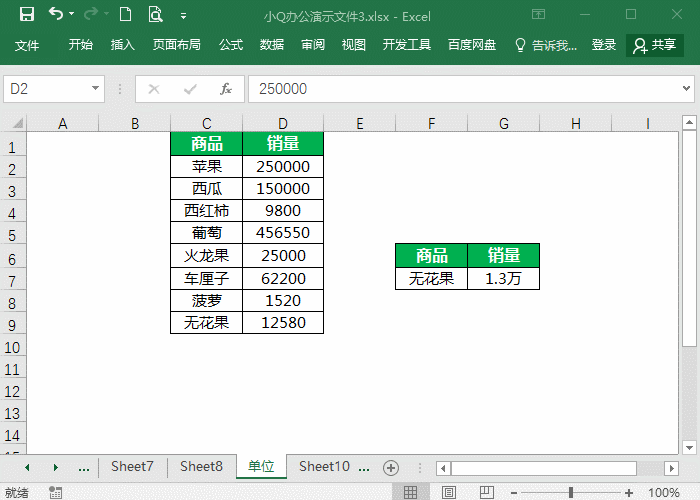Click the 共享 share button
The image size is (700, 500).
(x=655, y=45)
